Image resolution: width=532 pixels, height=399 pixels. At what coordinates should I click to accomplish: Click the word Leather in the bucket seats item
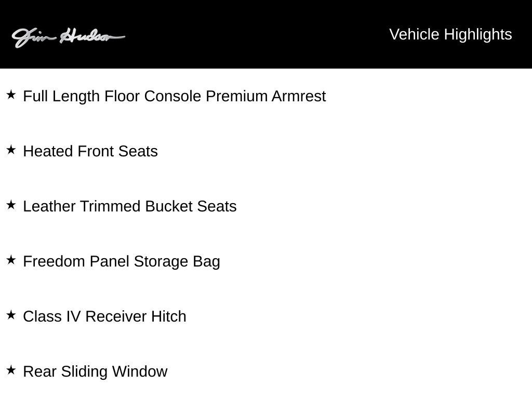point(49,206)
